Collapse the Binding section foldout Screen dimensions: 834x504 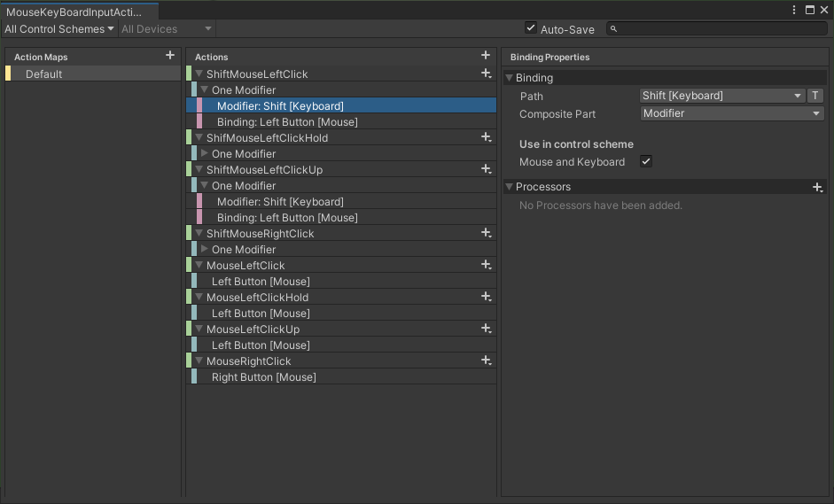510,78
